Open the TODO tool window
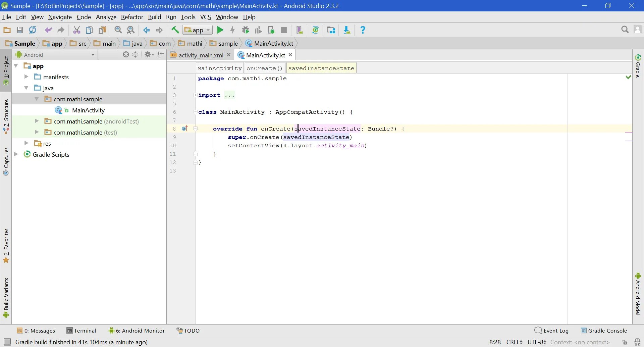 pyautogui.click(x=188, y=331)
